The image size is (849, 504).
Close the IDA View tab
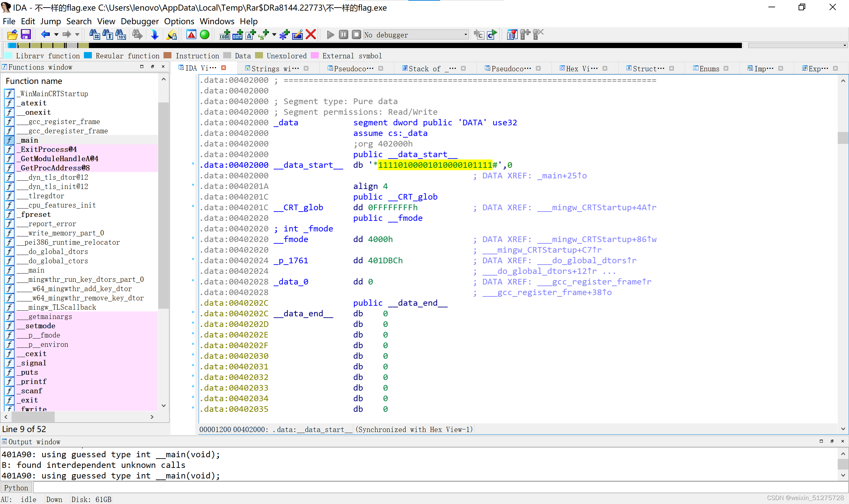point(224,68)
